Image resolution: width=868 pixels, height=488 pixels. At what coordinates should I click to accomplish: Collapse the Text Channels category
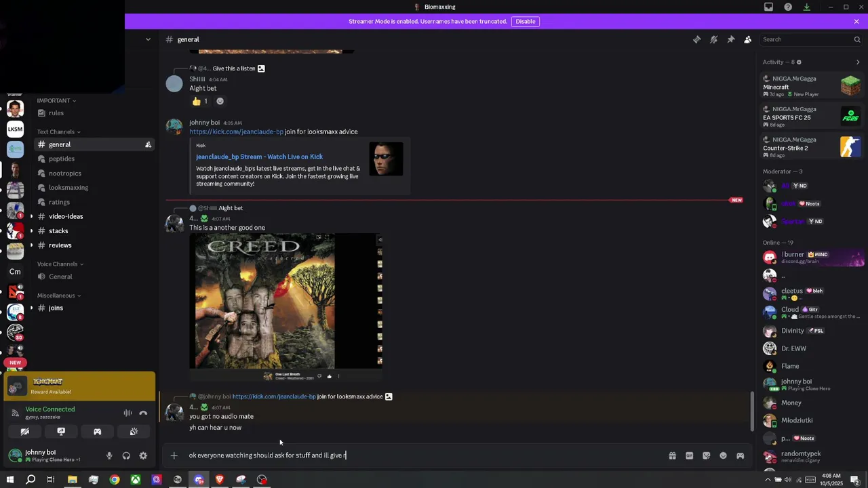58,131
